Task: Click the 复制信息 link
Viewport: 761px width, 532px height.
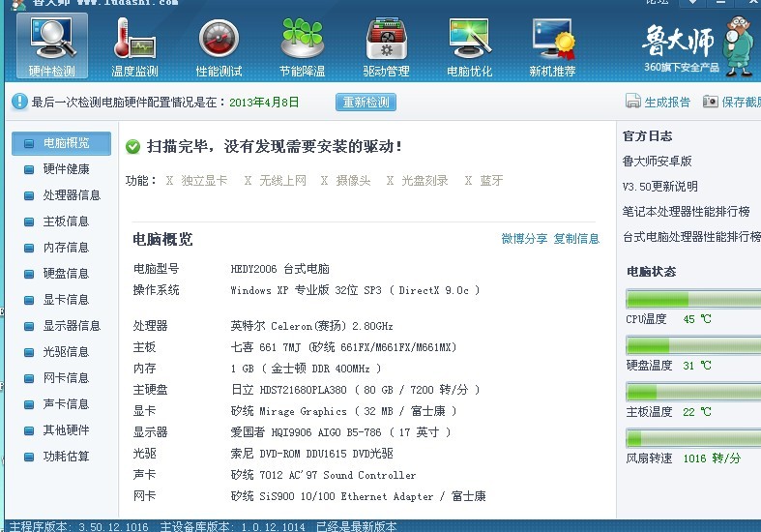Action: (576, 239)
